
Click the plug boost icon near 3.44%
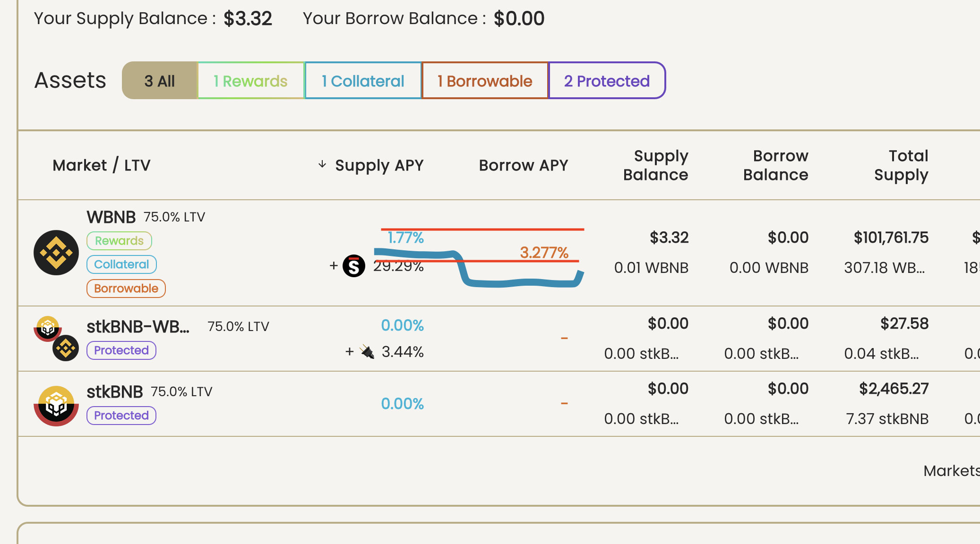tap(368, 351)
